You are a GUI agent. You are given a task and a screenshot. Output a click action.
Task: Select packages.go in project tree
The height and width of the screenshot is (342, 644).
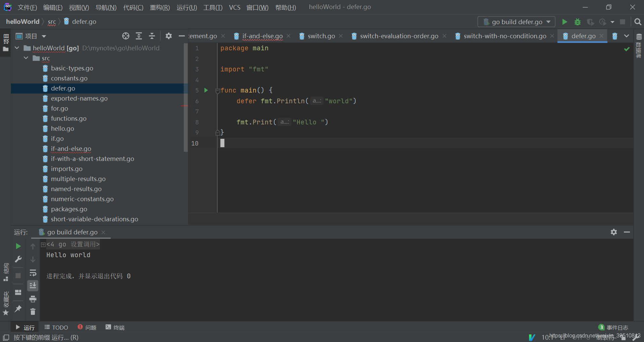point(69,209)
